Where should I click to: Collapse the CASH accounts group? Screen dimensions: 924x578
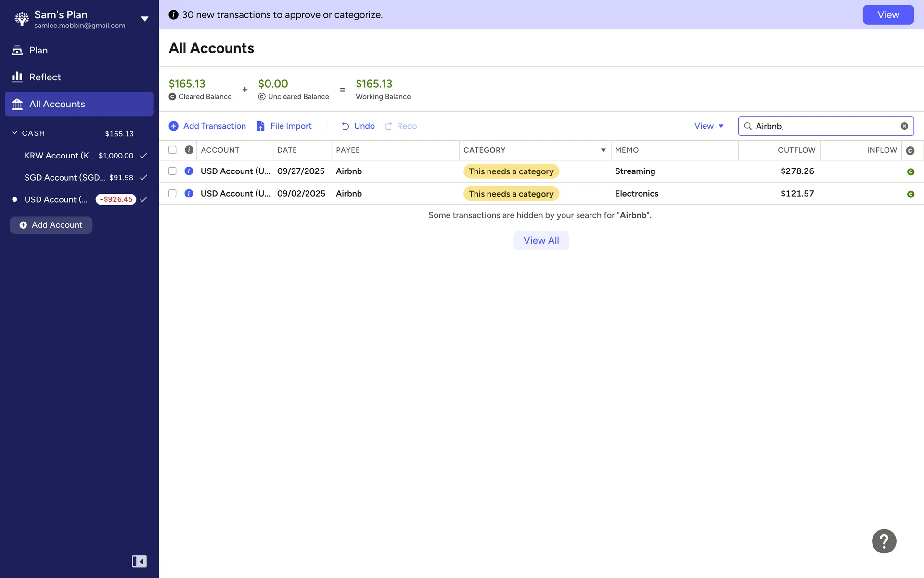point(14,133)
